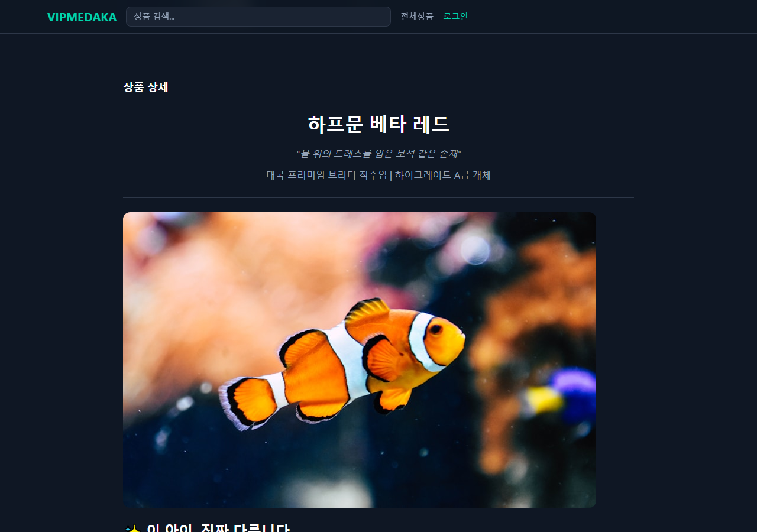757x532 pixels.
Task: Focus the 상품 검색 search field
Action: [258, 17]
